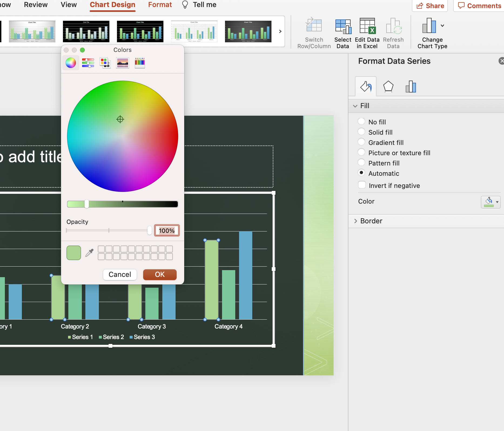Open Select Data dialog
This screenshot has height=431, width=504.
343,34
